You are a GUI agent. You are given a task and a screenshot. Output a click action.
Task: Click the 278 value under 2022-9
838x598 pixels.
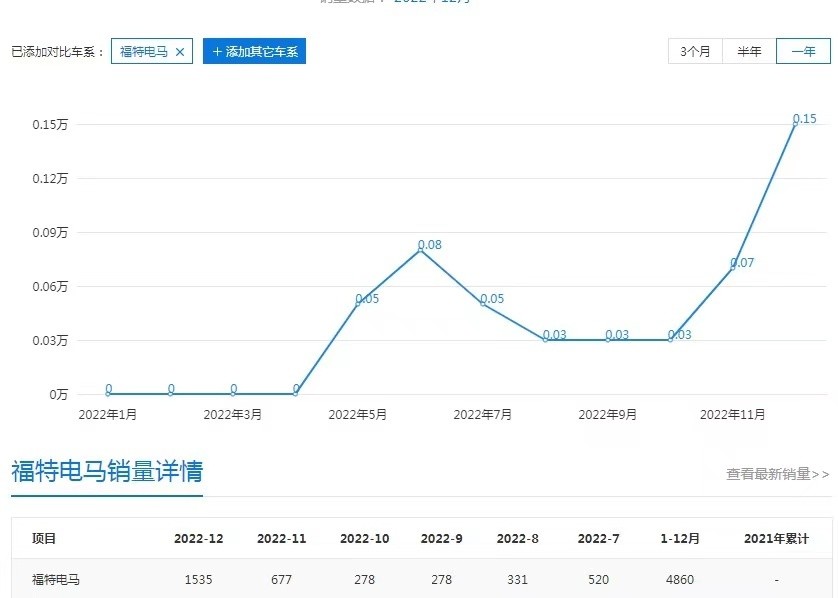click(441, 579)
